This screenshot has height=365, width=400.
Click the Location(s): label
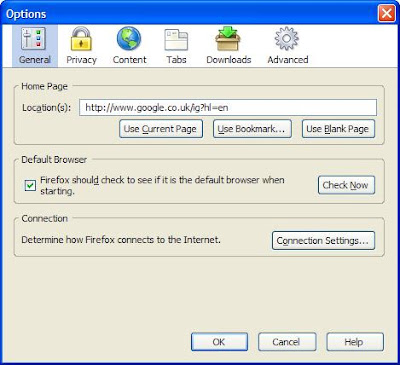click(x=46, y=108)
